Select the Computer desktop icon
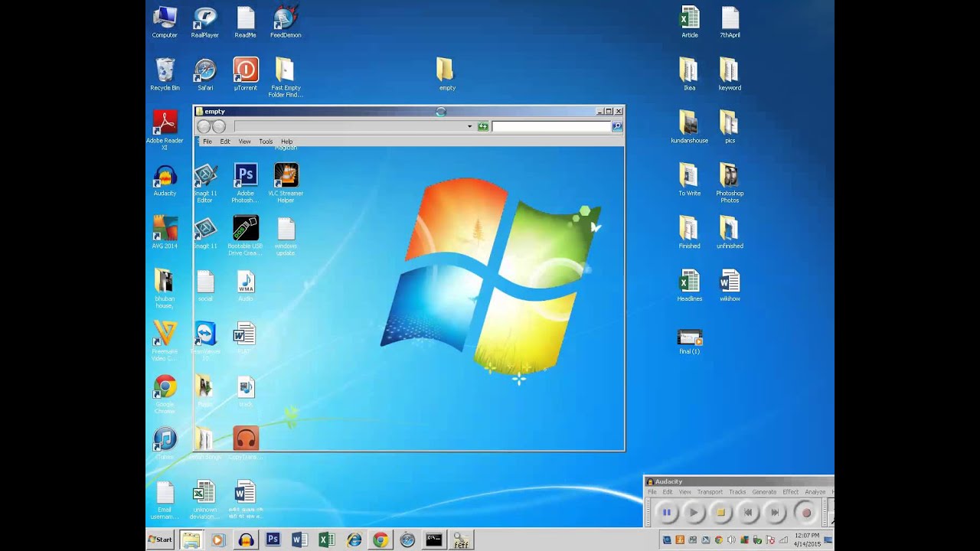The height and width of the screenshot is (551, 980). click(165, 22)
